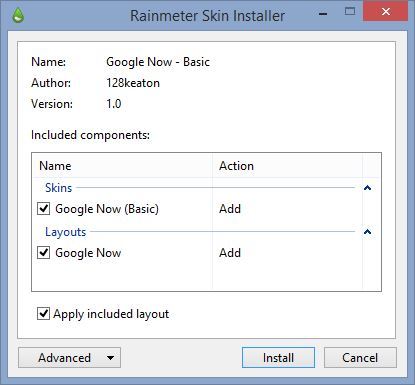Click the Add action for Google Now (Basic)
Viewport: 415px width, 385px height.
230,209
